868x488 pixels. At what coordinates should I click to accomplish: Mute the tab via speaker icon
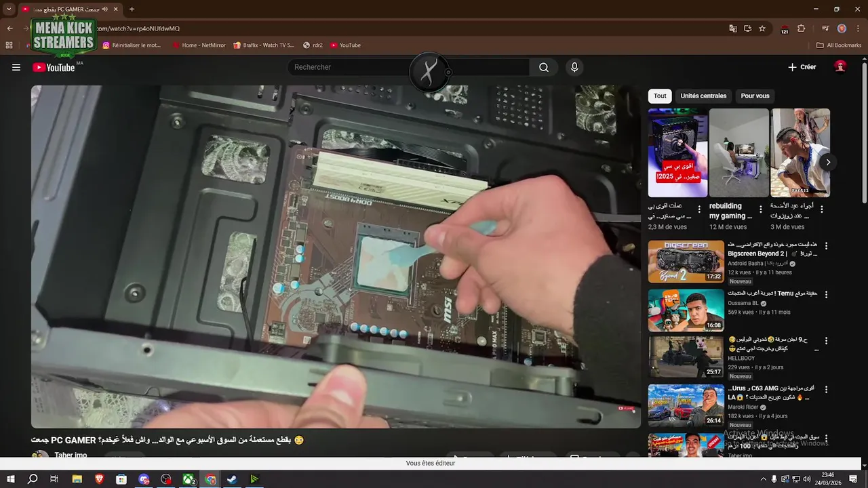click(x=104, y=9)
